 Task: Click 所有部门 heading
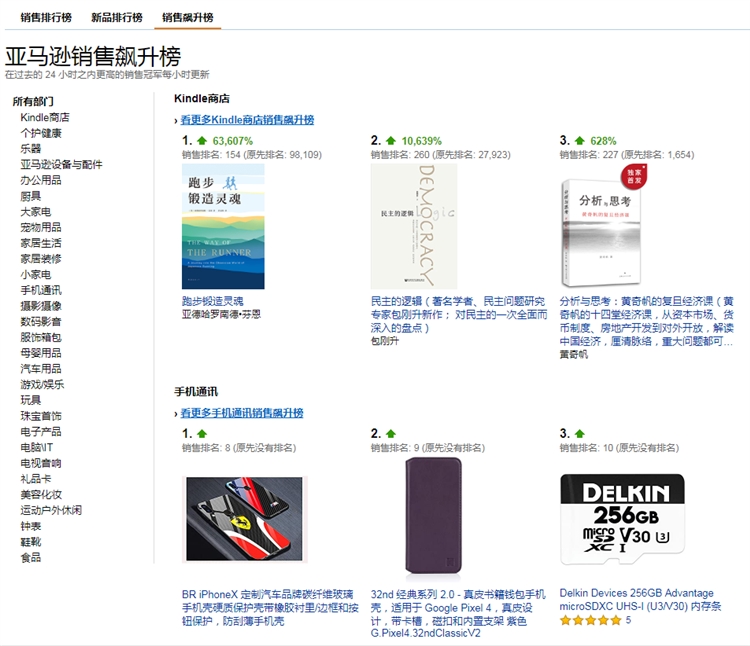[33, 101]
